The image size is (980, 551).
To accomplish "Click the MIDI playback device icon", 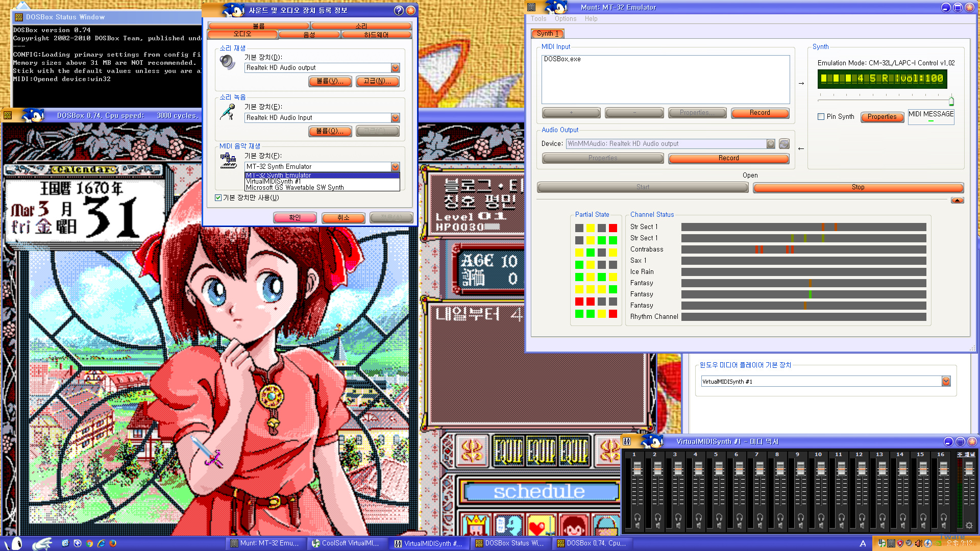I will pyautogui.click(x=228, y=161).
